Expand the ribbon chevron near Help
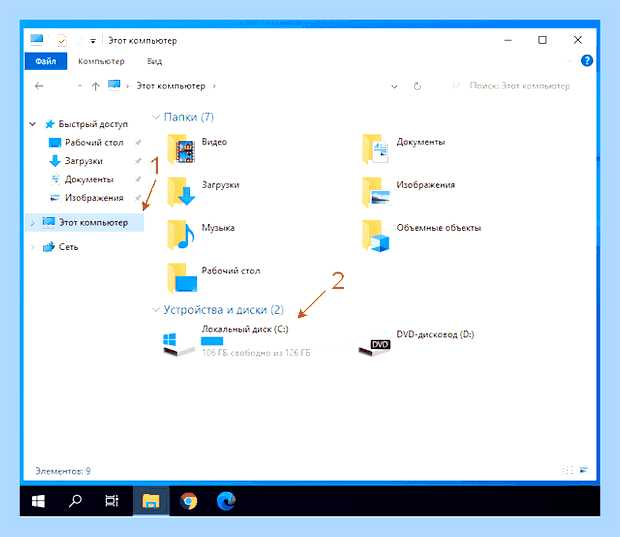The image size is (620, 537). pos(570,61)
